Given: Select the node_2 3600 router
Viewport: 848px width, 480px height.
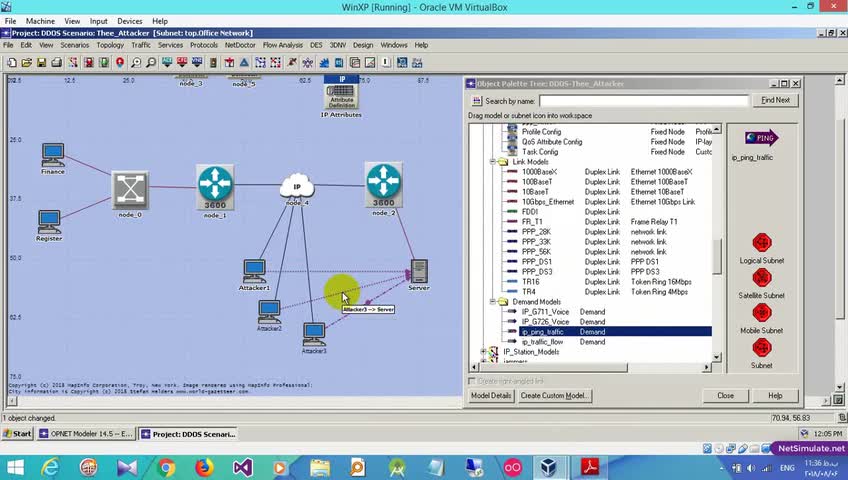Looking at the screenshot, I should click(383, 185).
